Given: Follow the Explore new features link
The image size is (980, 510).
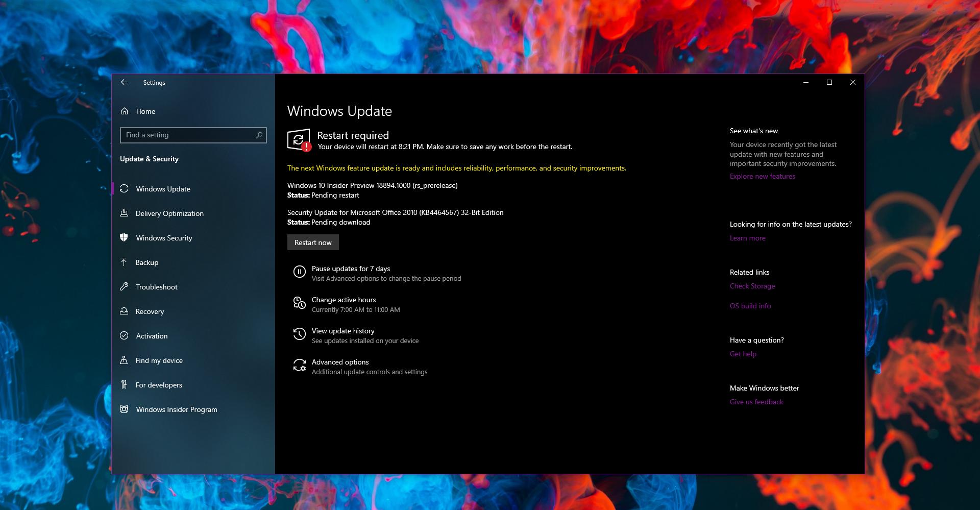Looking at the screenshot, I should (x=762, y=176).
